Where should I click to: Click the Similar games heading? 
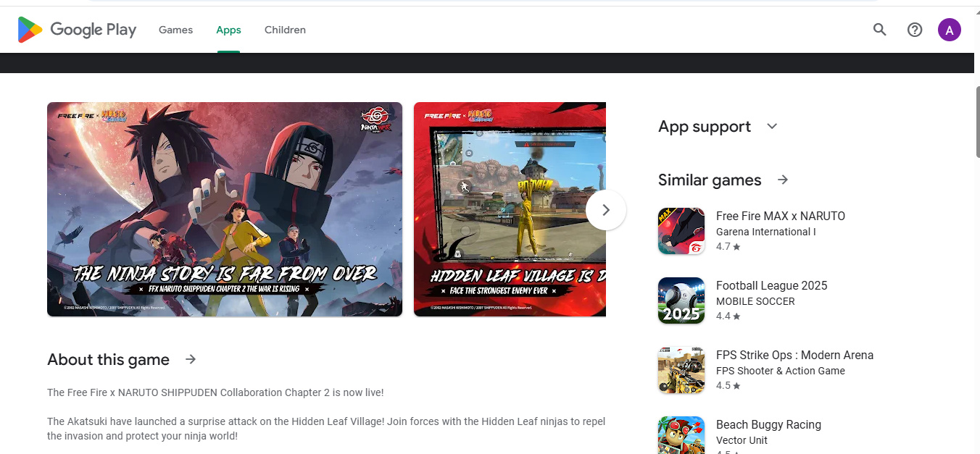pos(710,180)
